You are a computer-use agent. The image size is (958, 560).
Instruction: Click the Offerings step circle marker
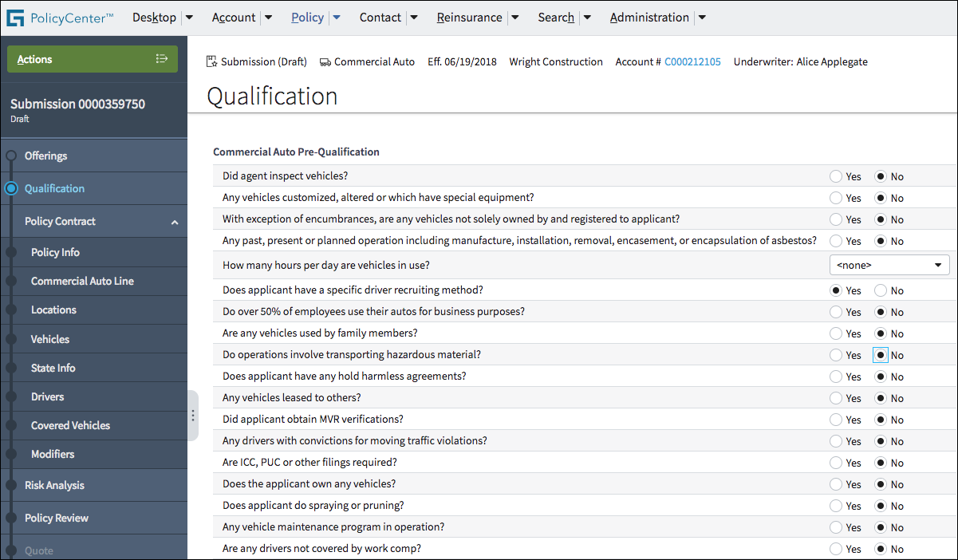[11, 156]
